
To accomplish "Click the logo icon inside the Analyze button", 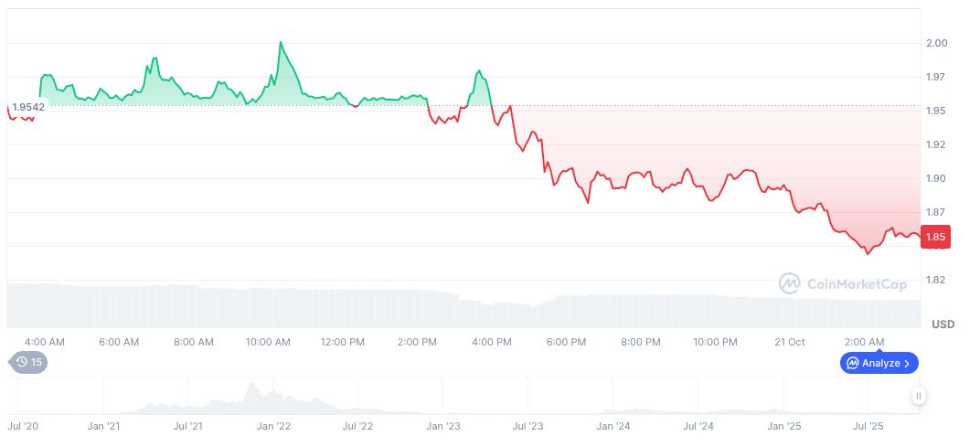I will pyautogui.click(x=850, y=363).
